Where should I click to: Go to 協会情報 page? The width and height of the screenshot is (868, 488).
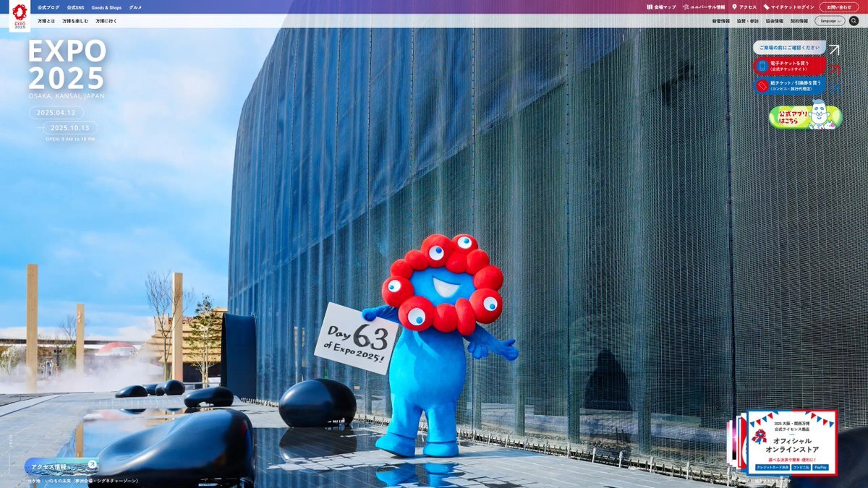(x=775, y=21)
